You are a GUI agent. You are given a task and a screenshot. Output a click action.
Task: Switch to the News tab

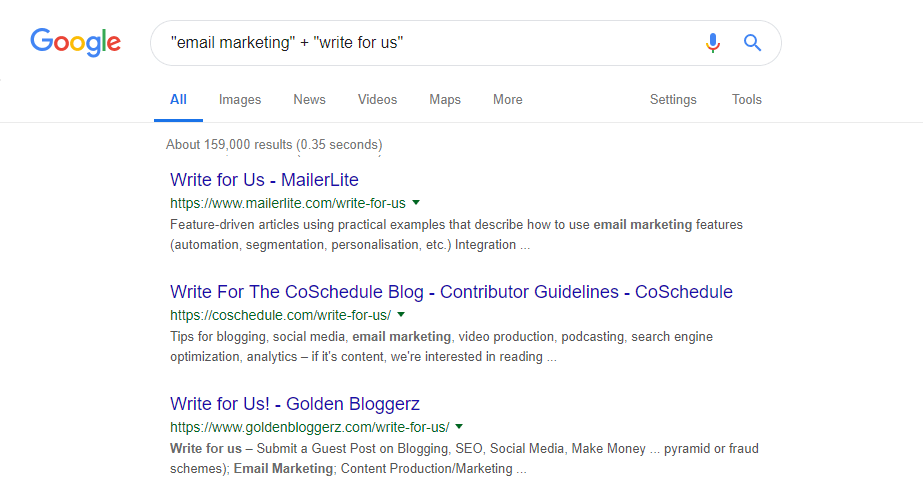pos(309,100)
